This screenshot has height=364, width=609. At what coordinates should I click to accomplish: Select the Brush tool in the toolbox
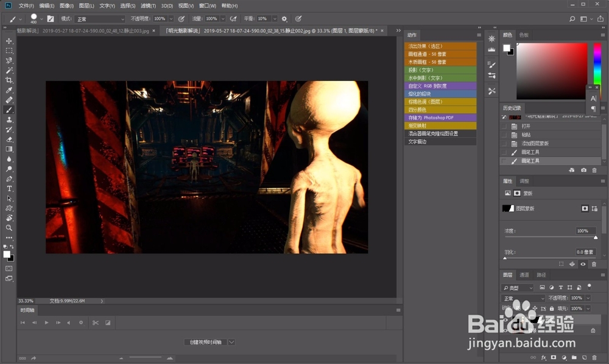[9, 110]
